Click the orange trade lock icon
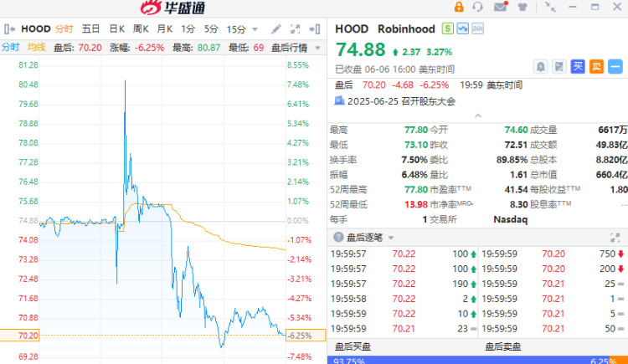Screen dimensions: 628x364 459,7
